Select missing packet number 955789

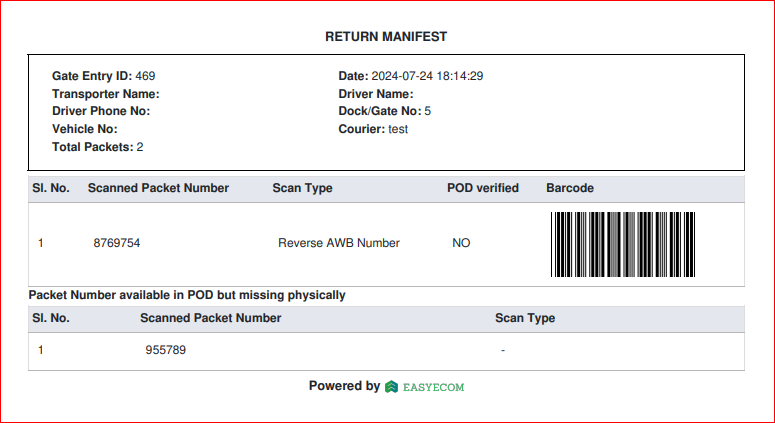click(x=166, y=350)
